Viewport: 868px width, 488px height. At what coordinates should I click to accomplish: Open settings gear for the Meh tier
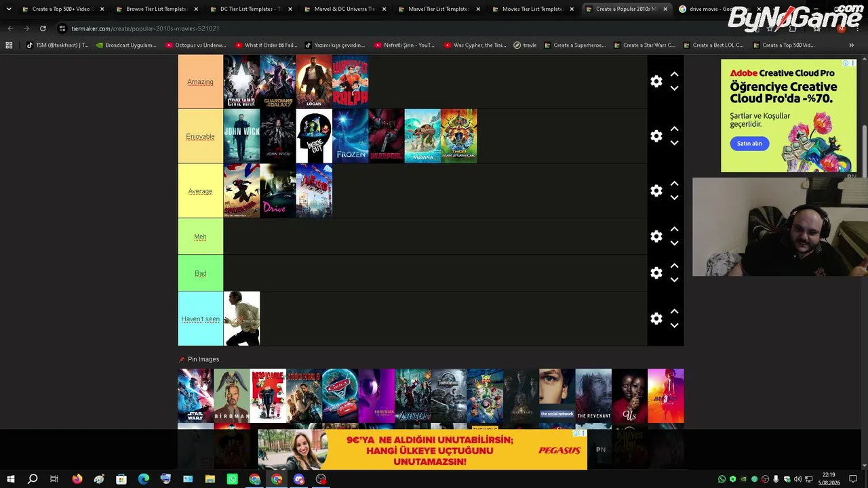tap(656, 237)
